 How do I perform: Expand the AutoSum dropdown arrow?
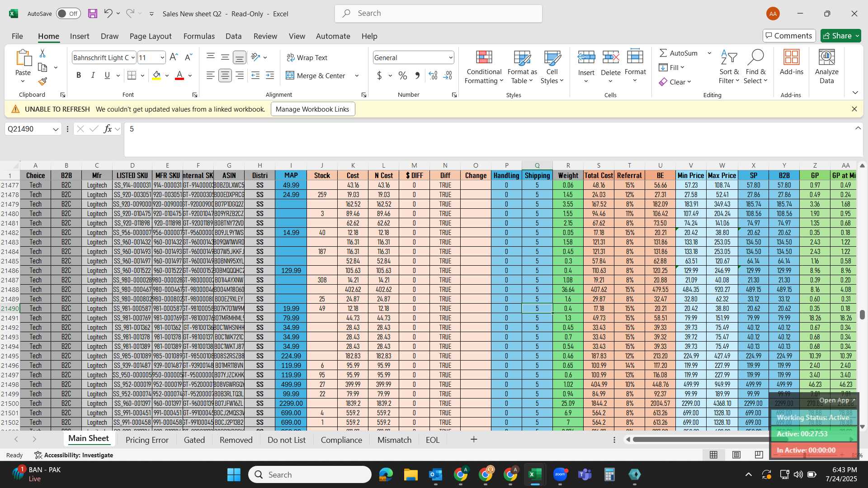709,53
